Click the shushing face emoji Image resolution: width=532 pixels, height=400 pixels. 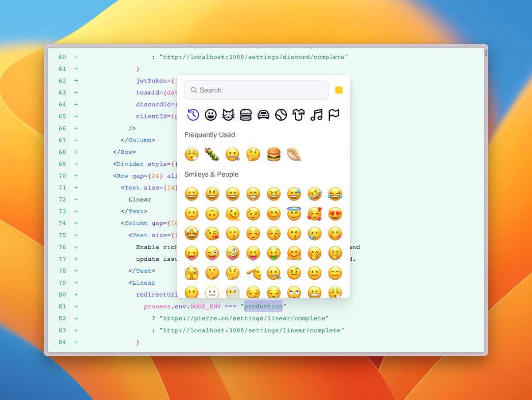pos(212,273)
